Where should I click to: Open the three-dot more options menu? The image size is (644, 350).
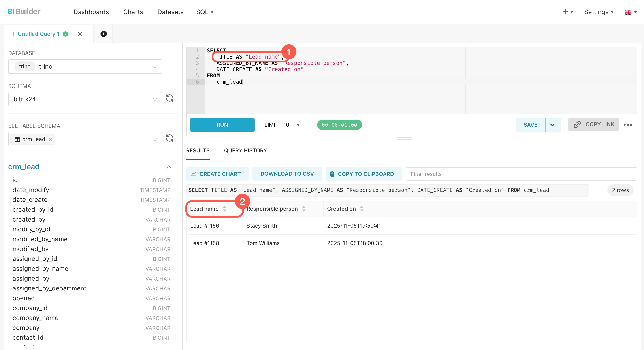click(627, 125)
